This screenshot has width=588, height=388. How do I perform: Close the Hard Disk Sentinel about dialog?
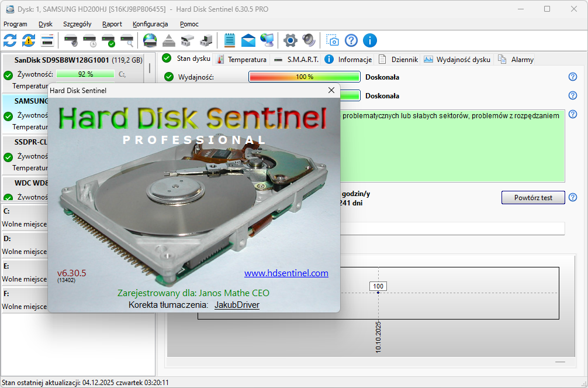[331, 90]
